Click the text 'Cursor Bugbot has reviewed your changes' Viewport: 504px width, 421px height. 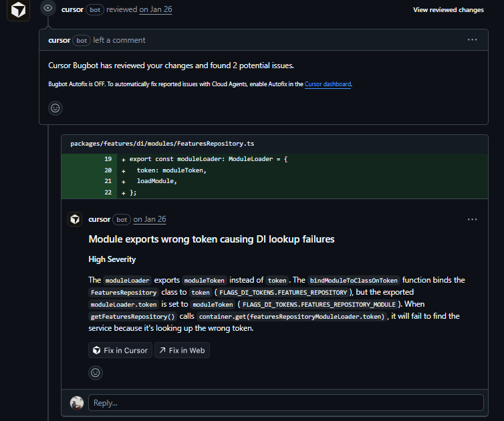[120, 65]
